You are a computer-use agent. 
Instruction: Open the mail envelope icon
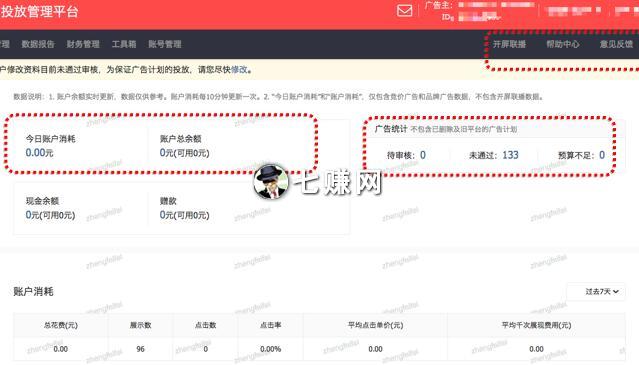(404, 11)
